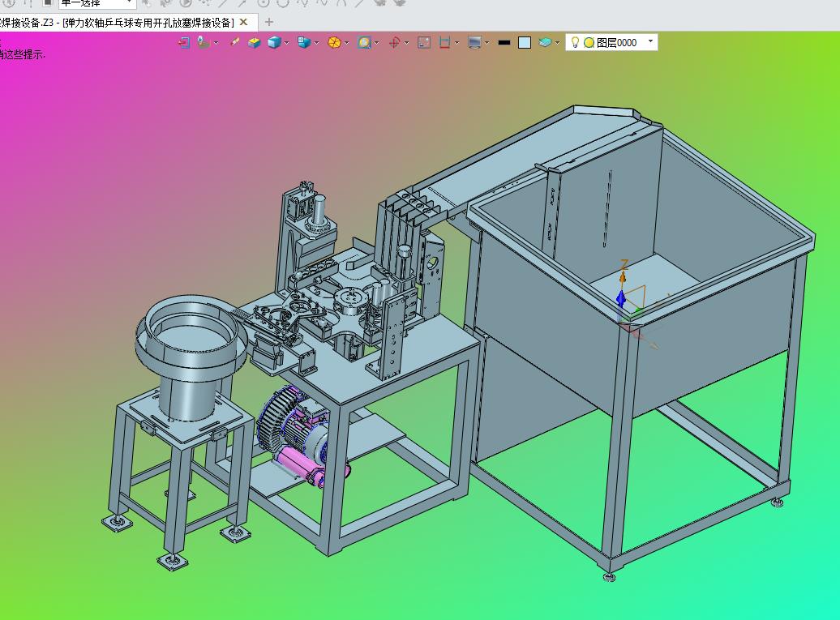Open dropdown beside teal layers icon
Image resolution: width=840 pixels, height=620 pixels.
point(558,43)
